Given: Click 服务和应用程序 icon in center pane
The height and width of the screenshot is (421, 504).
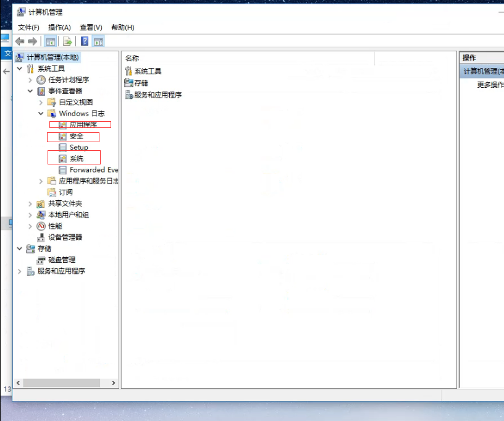Looking at the screenshot, I should pyautogui.click(x=129, y=95).
